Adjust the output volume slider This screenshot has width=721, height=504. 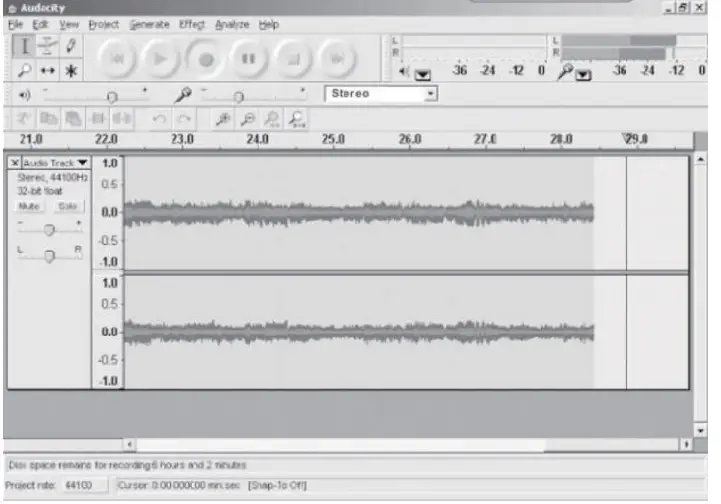coord(112,97)
